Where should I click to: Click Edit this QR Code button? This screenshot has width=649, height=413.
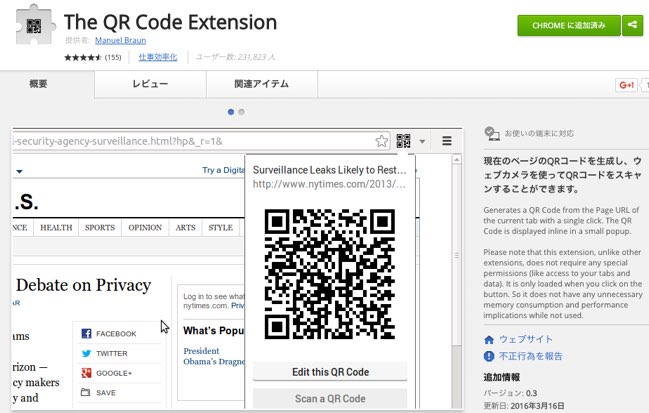330,372
